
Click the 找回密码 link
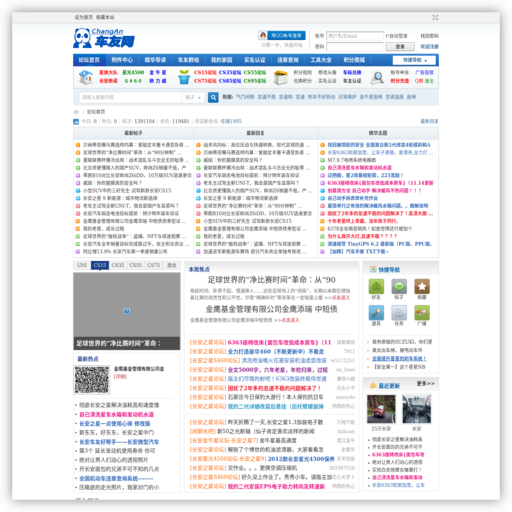pos(429,36)
